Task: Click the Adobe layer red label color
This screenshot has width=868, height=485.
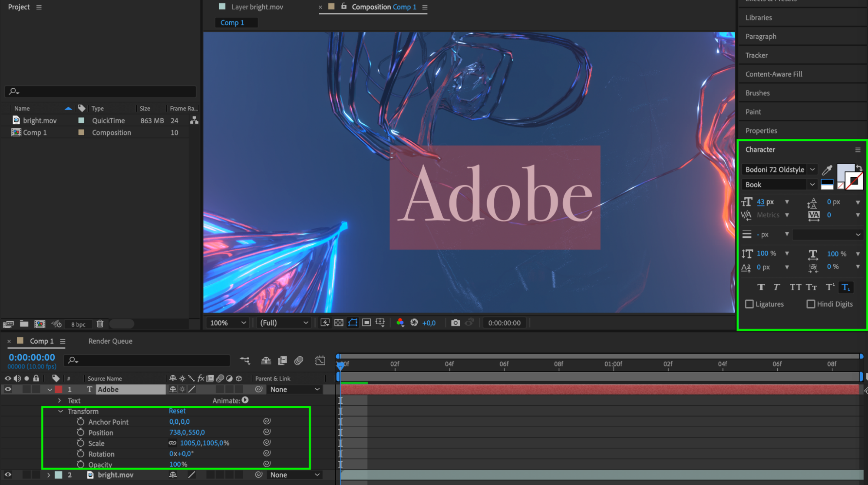Action: click(x=58, y=389)
